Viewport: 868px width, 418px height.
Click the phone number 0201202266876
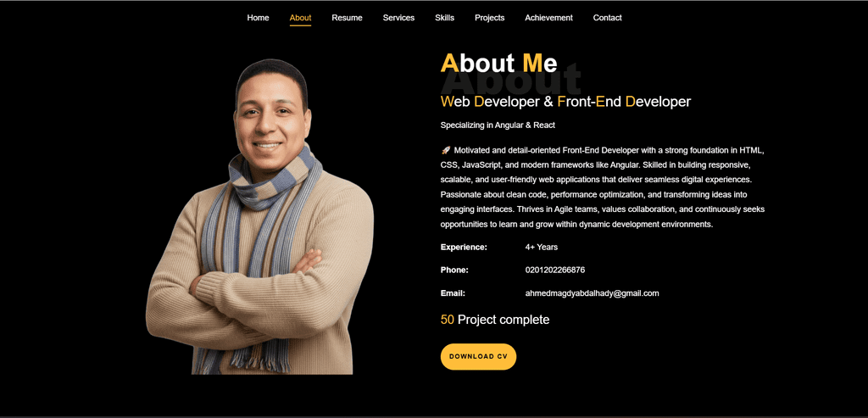[554, 270]
